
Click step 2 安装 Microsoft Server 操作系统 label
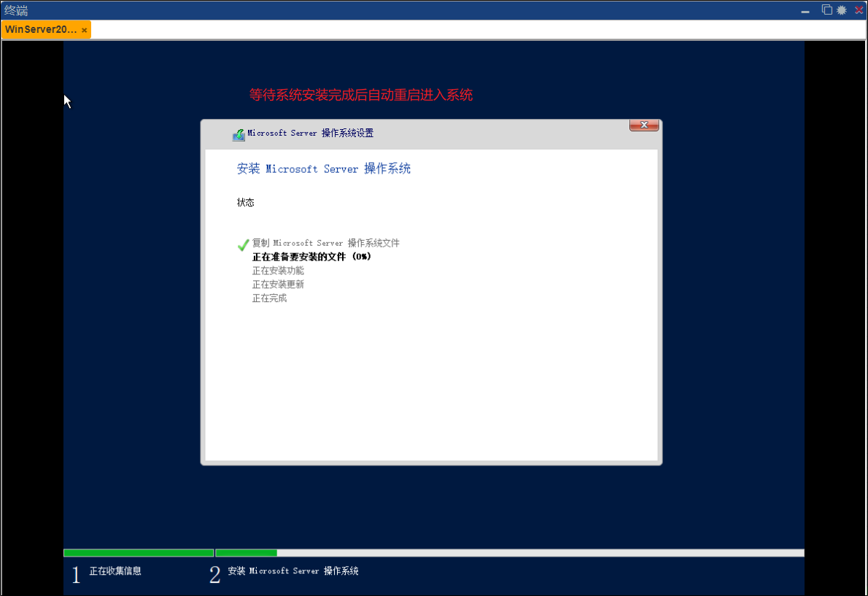click(292, 570)
